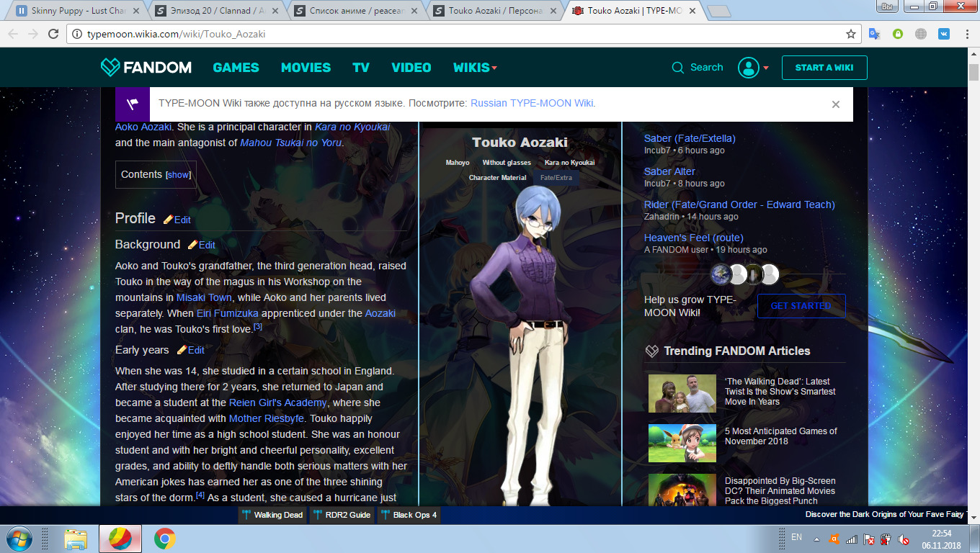Open the Misaki Town link
Screen dimensions: 980x553
pyautogui.click(x=204, y=297)
